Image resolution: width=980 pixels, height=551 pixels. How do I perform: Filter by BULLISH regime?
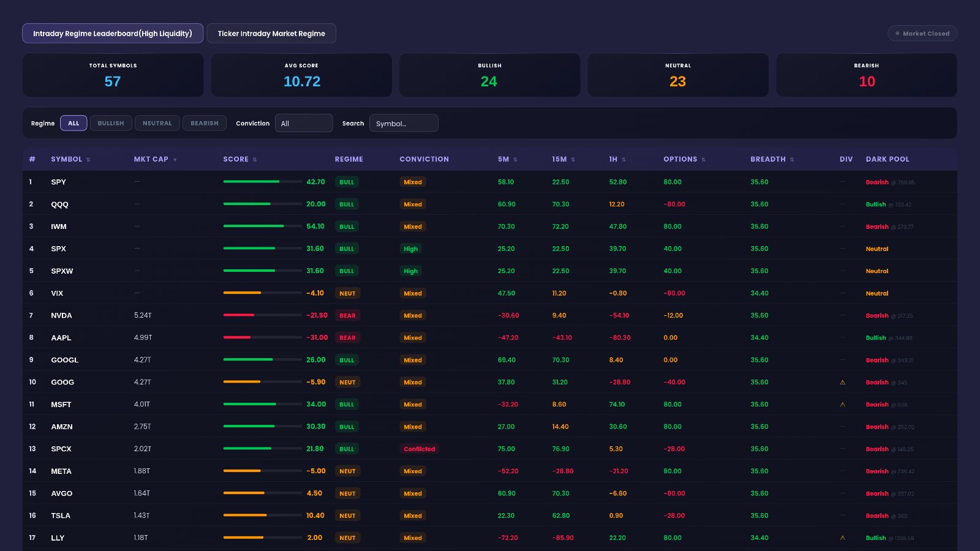tap(111, 123)
